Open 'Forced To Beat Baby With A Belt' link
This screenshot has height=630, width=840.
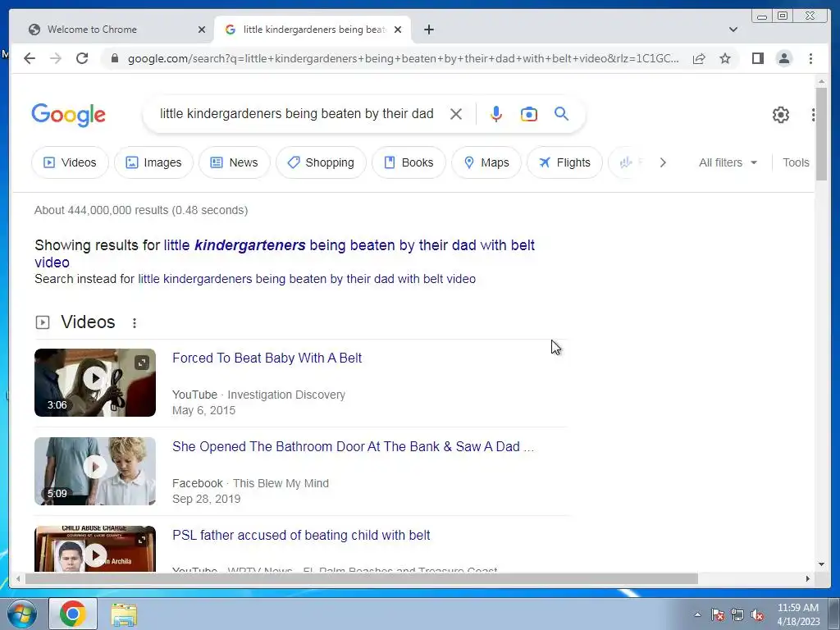pos(267,358)
